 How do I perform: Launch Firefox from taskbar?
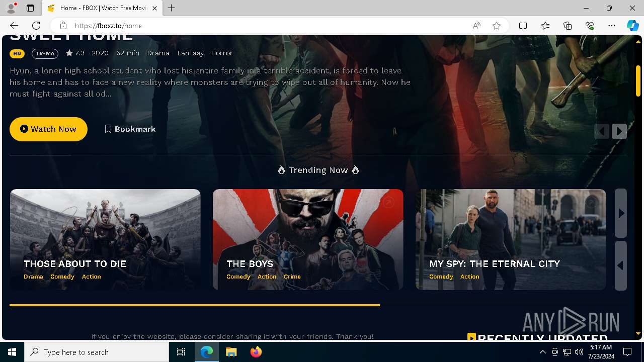pos(256,352)
